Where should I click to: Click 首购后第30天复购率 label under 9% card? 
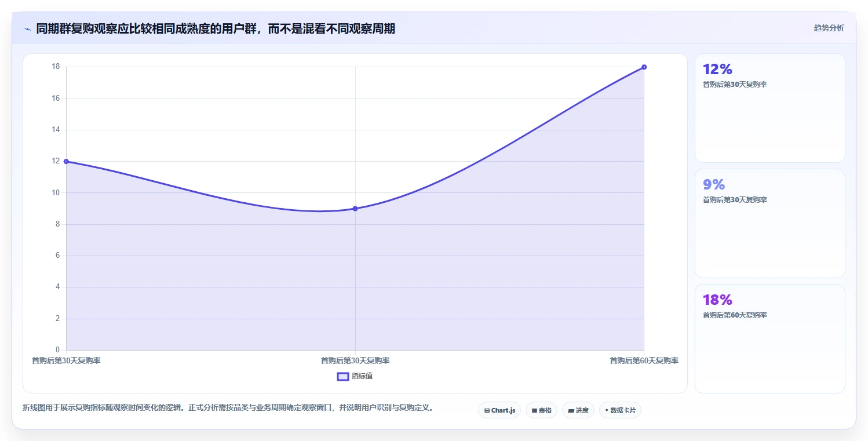point(735,200)
